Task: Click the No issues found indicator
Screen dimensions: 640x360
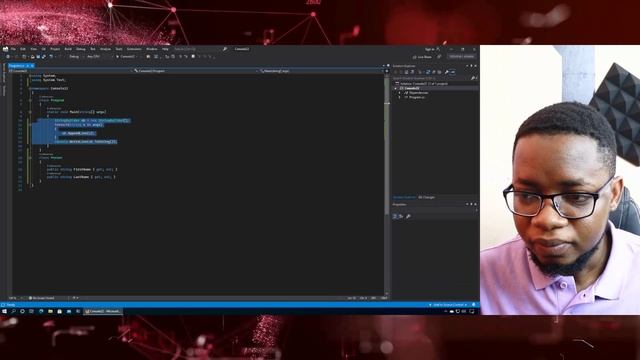Action: click(x=41, y=298)
